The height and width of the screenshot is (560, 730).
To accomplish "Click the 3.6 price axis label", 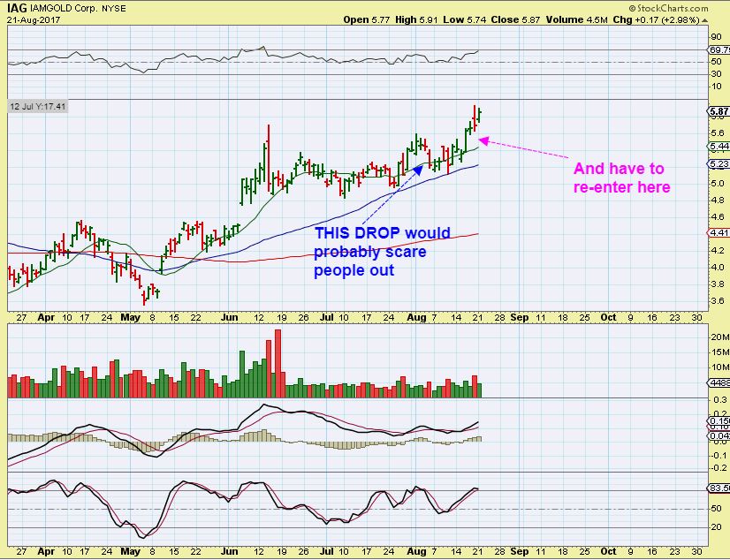I will [x=718, y=300].
